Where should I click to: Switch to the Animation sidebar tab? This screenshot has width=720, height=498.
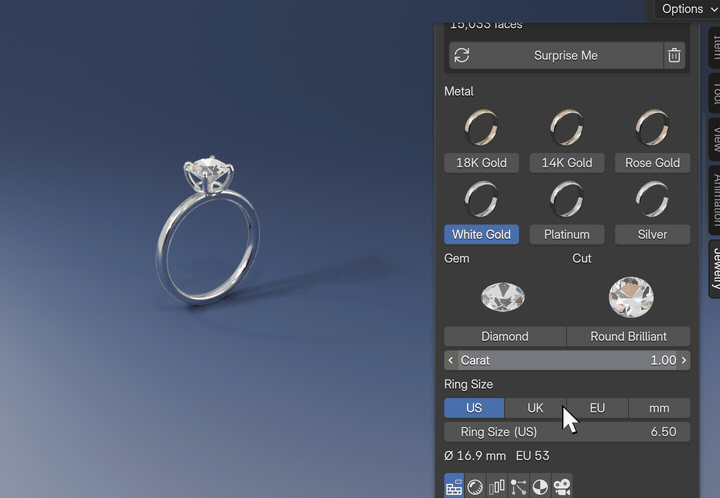(x=714, y=201)
